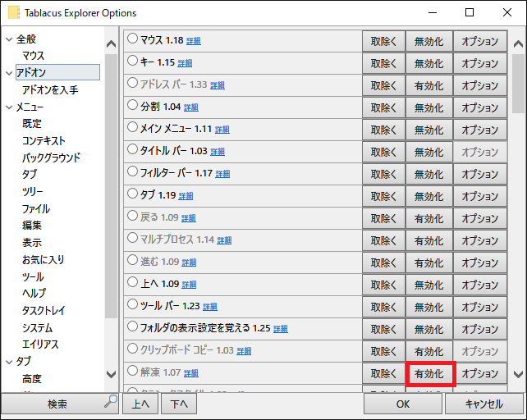Open 表示 menu settings

point(32,243)
